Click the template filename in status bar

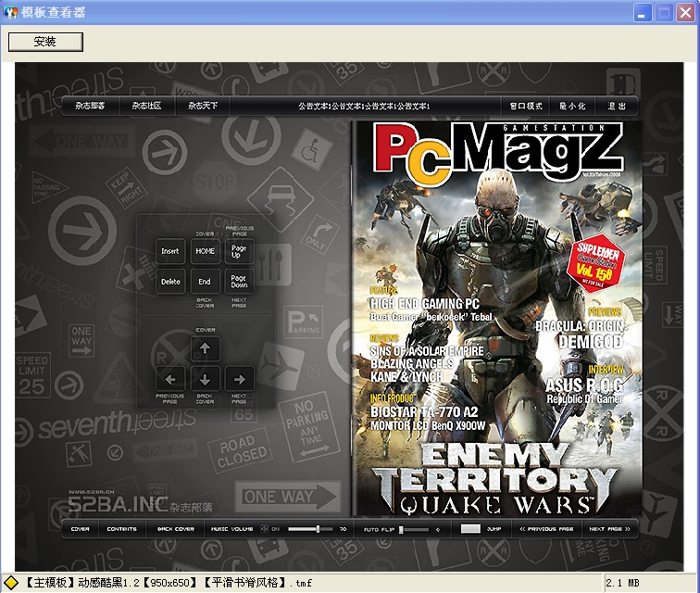pos(169,583)
